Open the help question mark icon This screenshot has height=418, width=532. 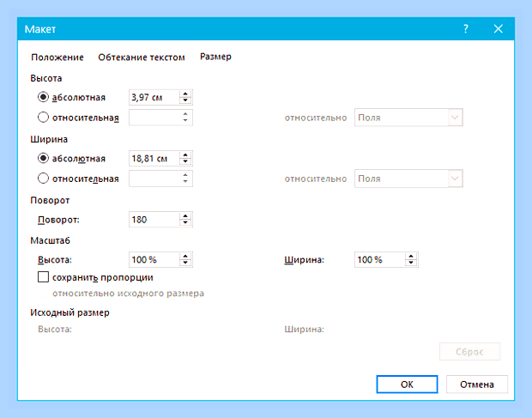(466, 28)
